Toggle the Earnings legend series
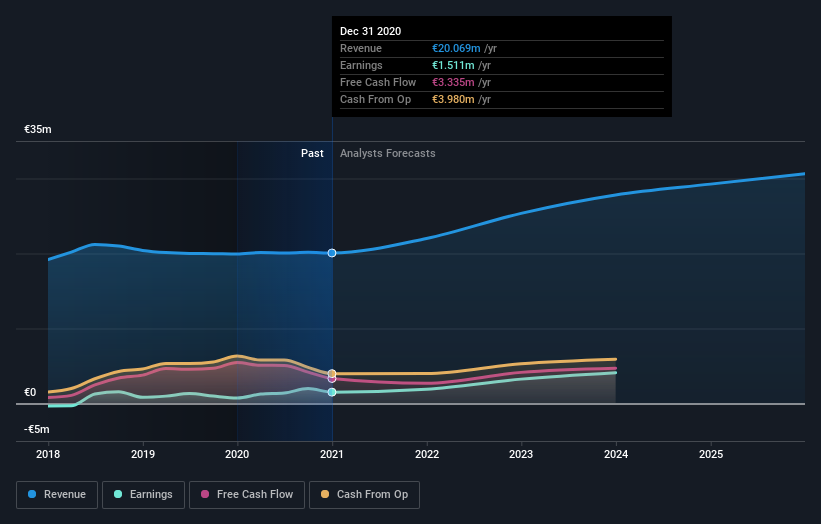This screenshot has height=524, width=821. pyautogui.click(x=143, y=495)
